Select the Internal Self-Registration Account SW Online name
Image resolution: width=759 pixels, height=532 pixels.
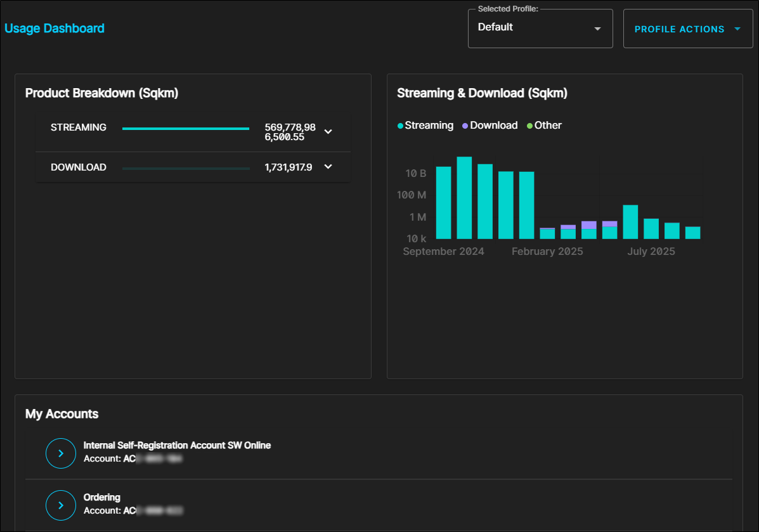177,446
